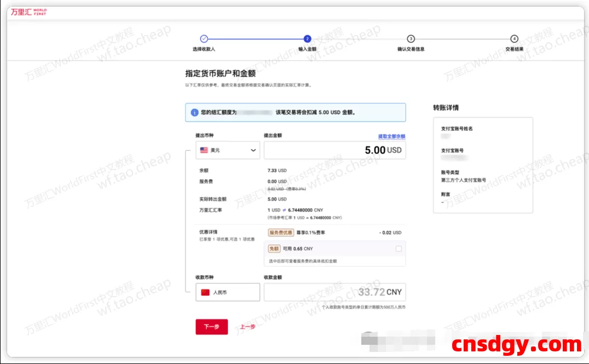Click the WorldFirst 万里汇 logo
This screenshot has width=589, height=364.
pos(27,11)
